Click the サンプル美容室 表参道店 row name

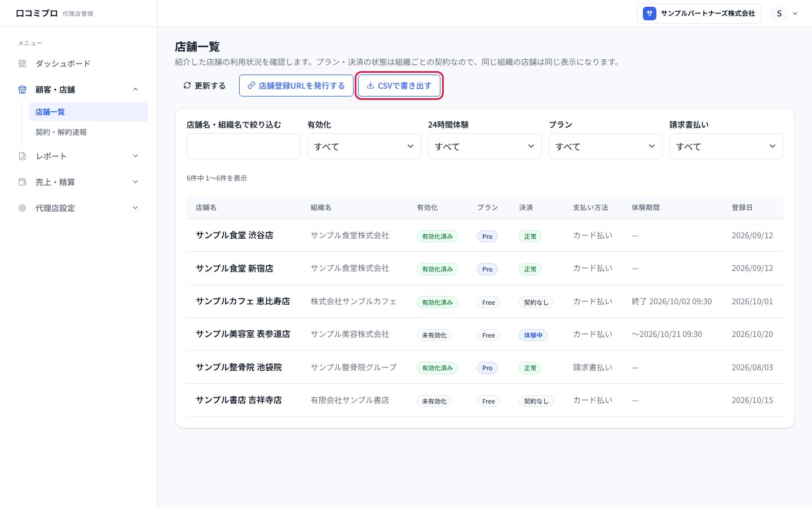click(243, 334)
